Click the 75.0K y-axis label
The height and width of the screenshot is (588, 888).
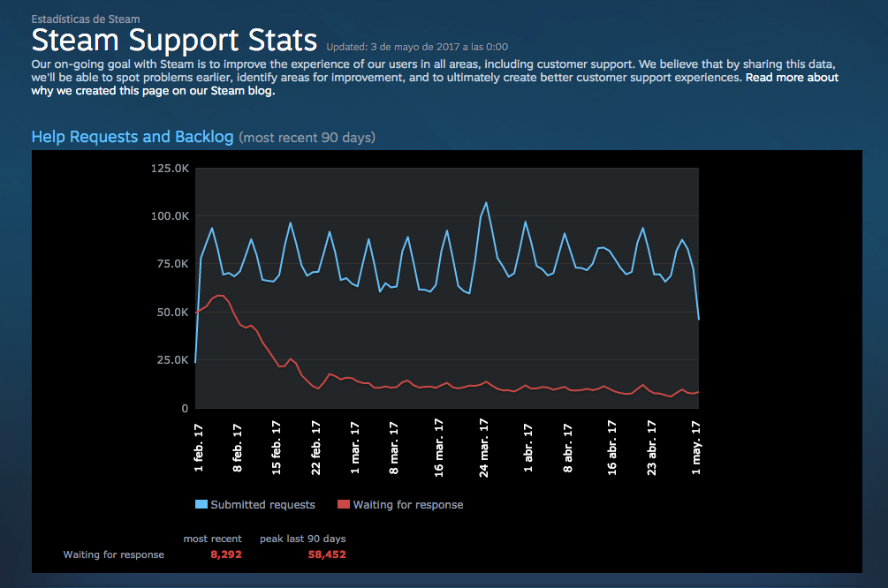172,264
